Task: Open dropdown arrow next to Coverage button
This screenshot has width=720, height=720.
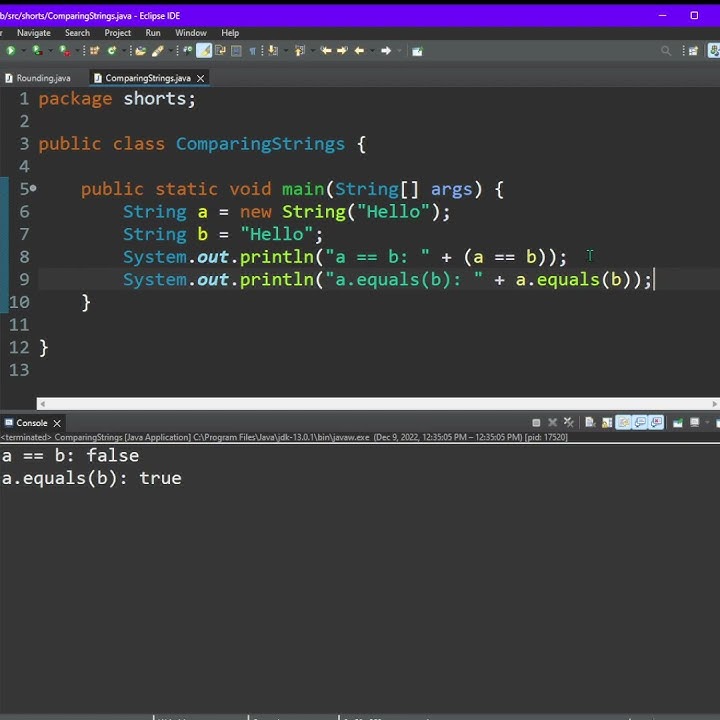Action: point(50,51)
